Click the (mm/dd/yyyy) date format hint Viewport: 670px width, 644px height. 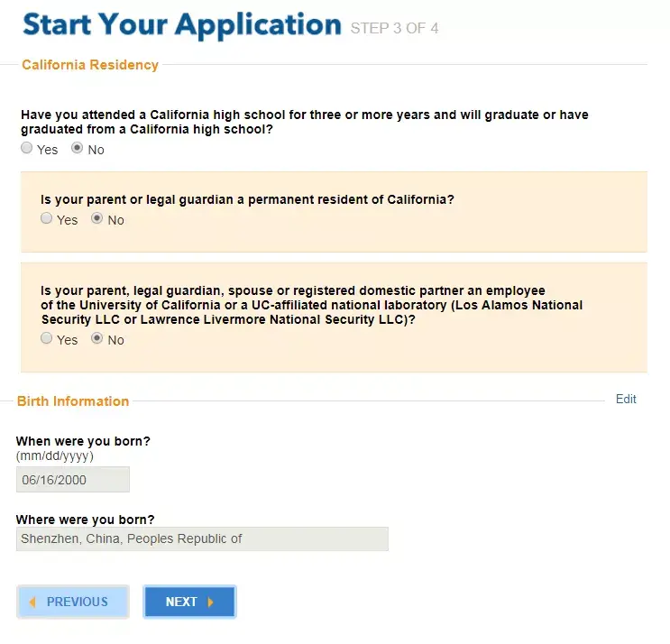(x=55, y=456)
